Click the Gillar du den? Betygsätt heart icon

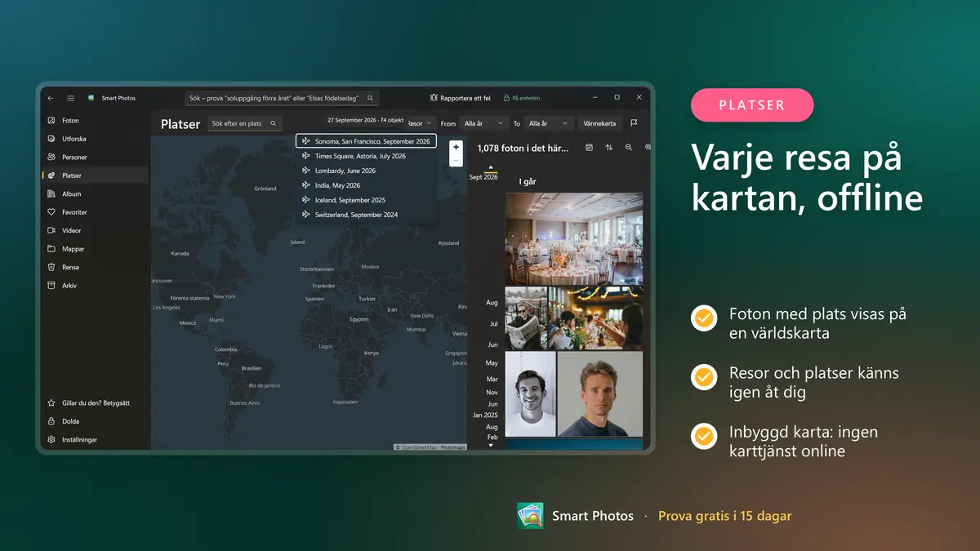point(51,402)
